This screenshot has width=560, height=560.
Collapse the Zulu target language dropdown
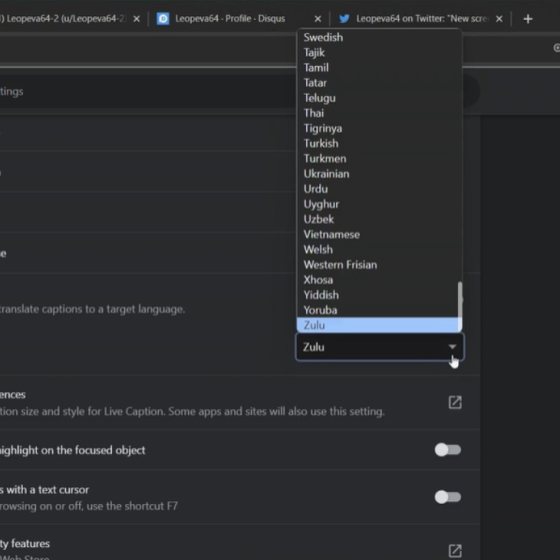[x=380, y=347]
